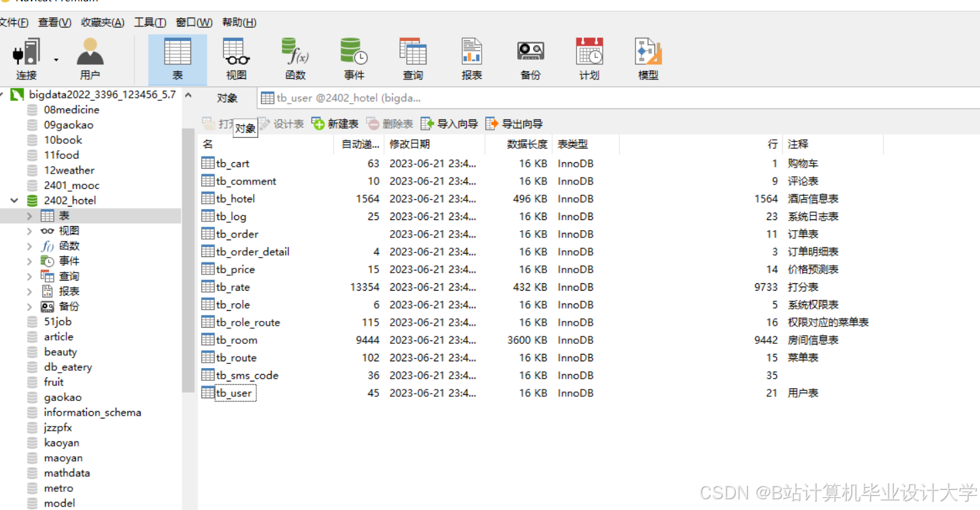Sort by the 数据长度 column header

pyautogui.click(x=519, y=144)
